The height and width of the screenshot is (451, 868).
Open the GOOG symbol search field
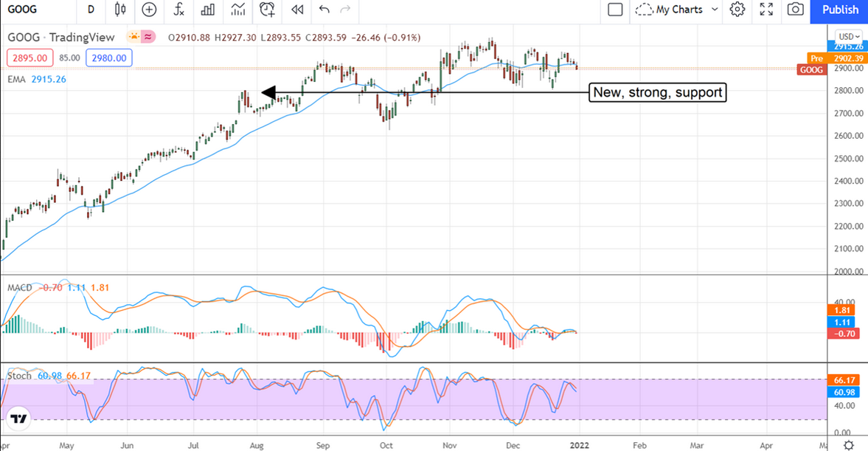point(22,10)
